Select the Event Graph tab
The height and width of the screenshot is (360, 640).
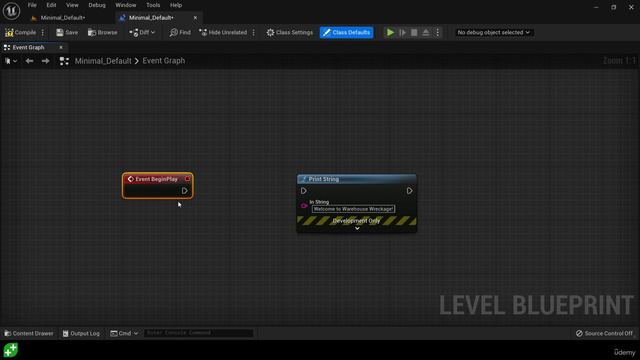pyautogui.click(x=28, y=47)
